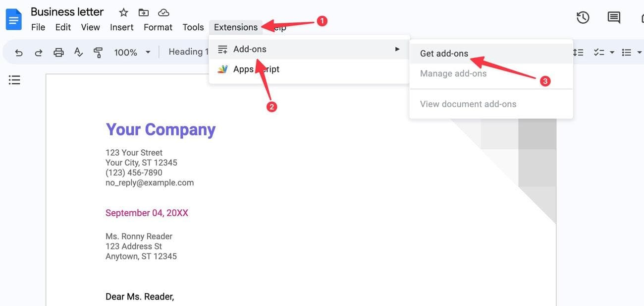Viewport: 644px width, 306px height.
Task: Run spelling and grammar check icon
Action: pyautogui.click(x=78, y=52)
